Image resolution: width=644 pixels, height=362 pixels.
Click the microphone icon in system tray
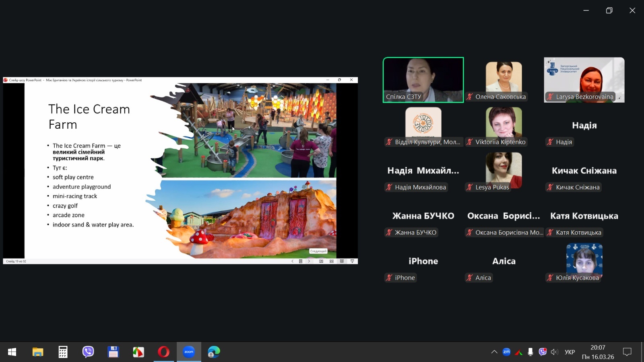(x=530, y=352)
